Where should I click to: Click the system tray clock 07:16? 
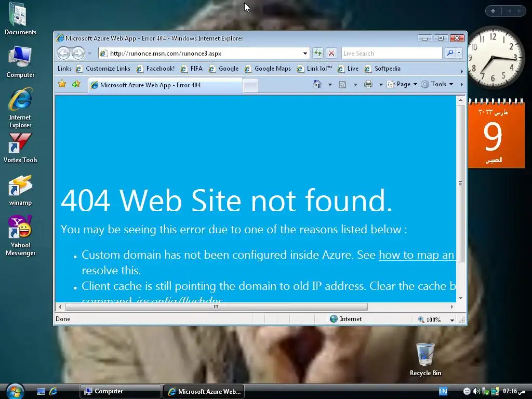[514, 391]
